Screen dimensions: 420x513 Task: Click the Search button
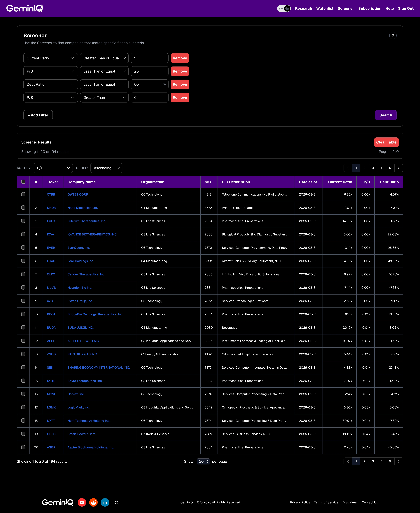tap(386, 115)
